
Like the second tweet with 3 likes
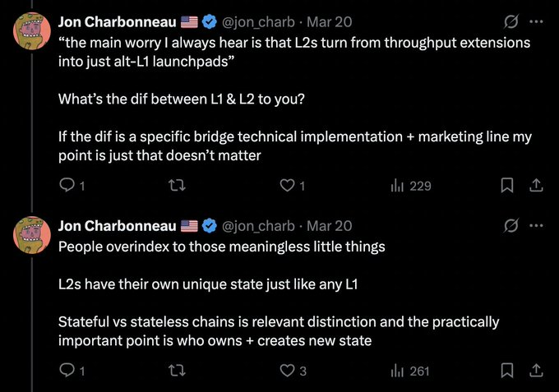tap(287, 371)
